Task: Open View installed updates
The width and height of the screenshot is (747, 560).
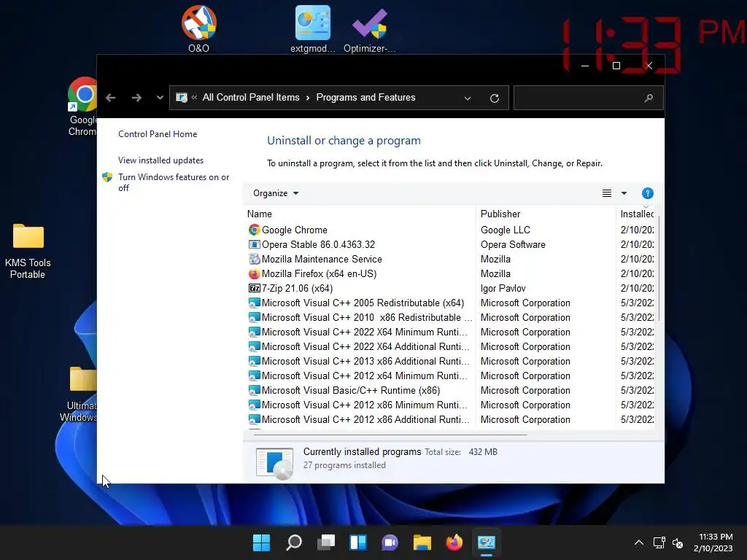Action: point(160,160)
